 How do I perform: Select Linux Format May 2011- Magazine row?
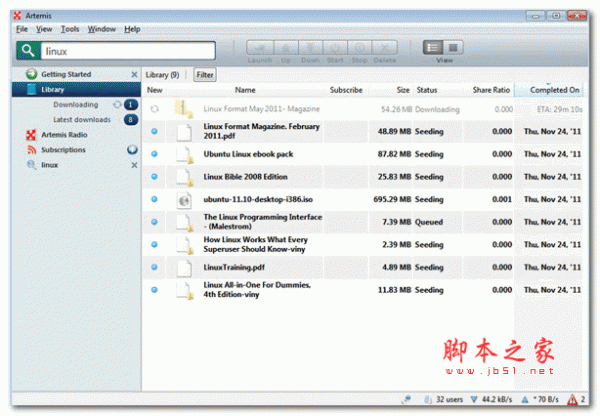click(363, 109)
